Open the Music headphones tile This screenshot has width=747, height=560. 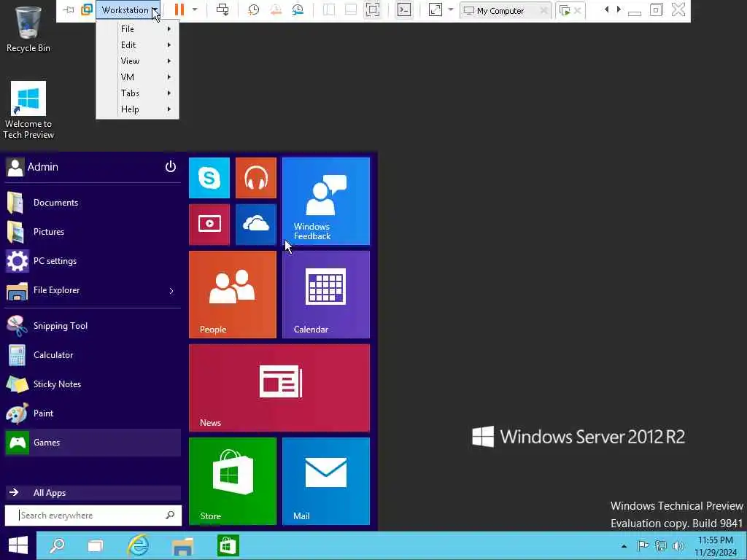tap(256, 178)
